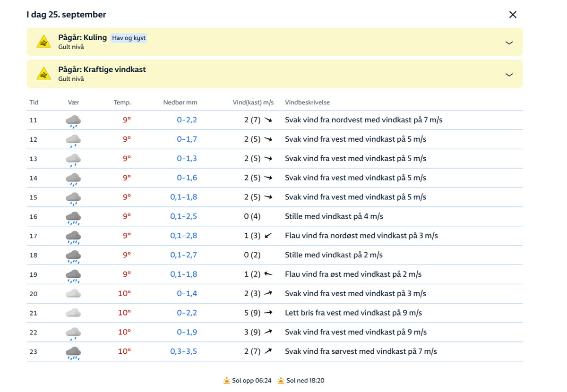Close the 25. september forecast dialog
The width and height of the screenshot is (567, 392).
tap(513, 15)
